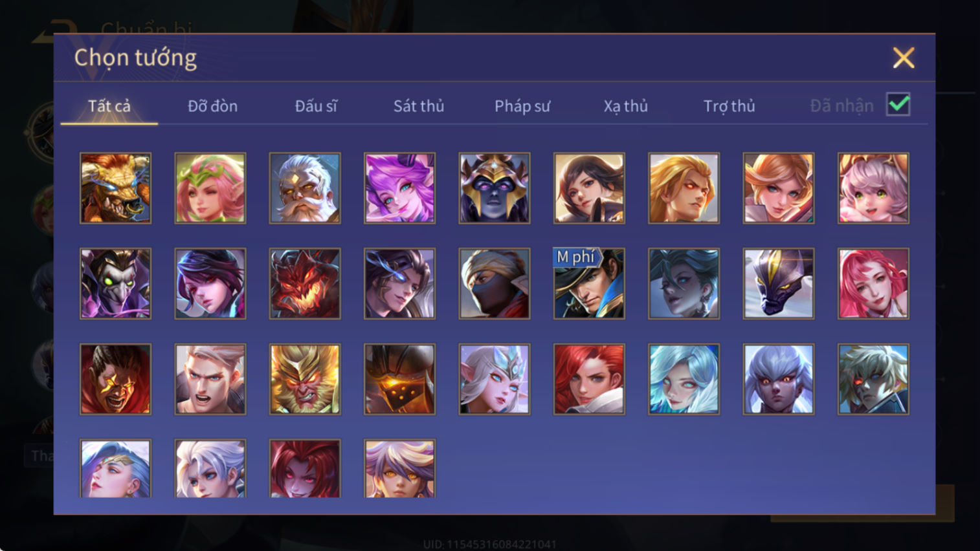
Task: Pick the pink-haired girl with leaf crown
Action: click(x=210, y=188)
